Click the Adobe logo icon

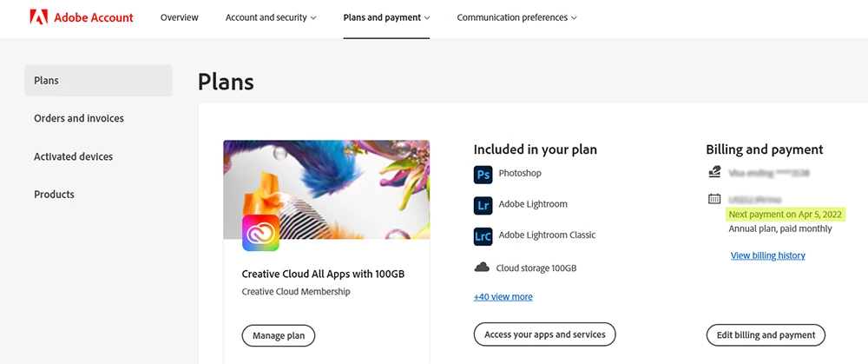39,17
